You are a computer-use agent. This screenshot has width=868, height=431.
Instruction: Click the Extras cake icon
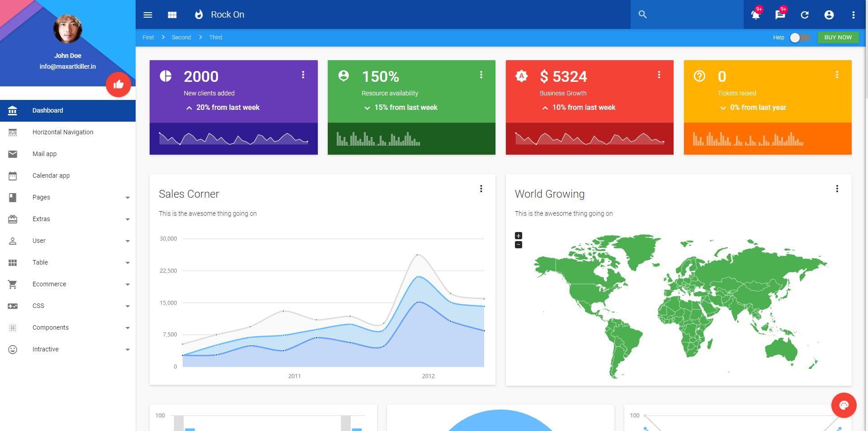[x=13, y=219]
